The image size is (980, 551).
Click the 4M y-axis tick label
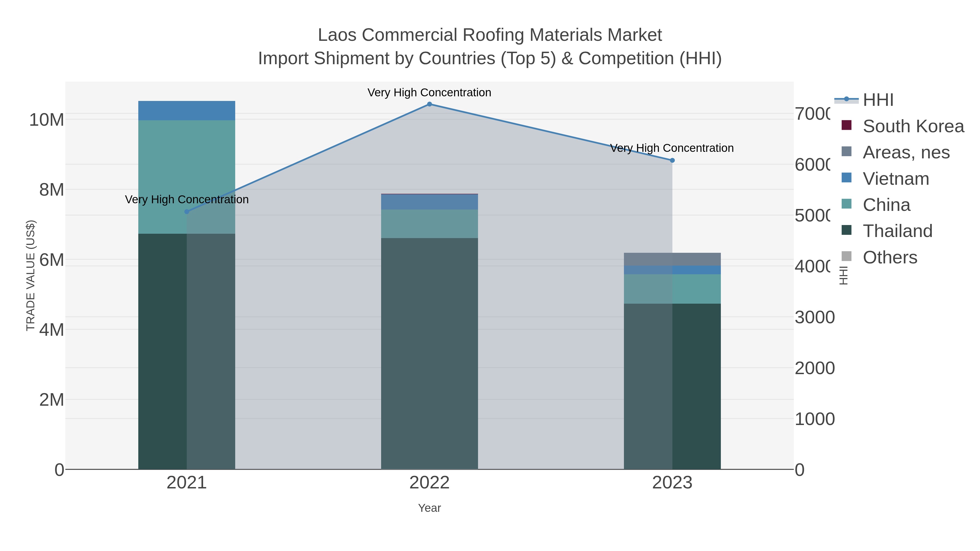[x=51, y=330]
